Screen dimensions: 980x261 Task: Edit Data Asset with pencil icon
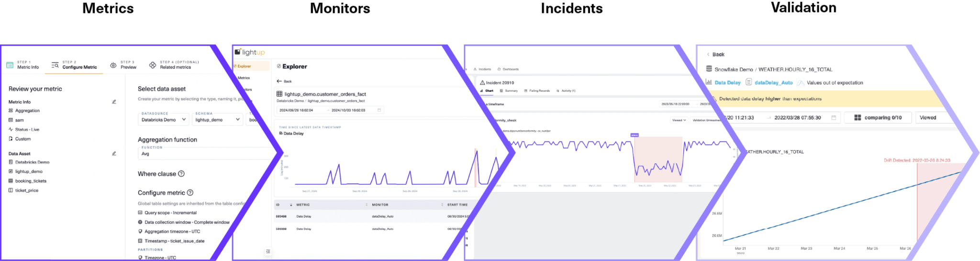tap(114, 153)
